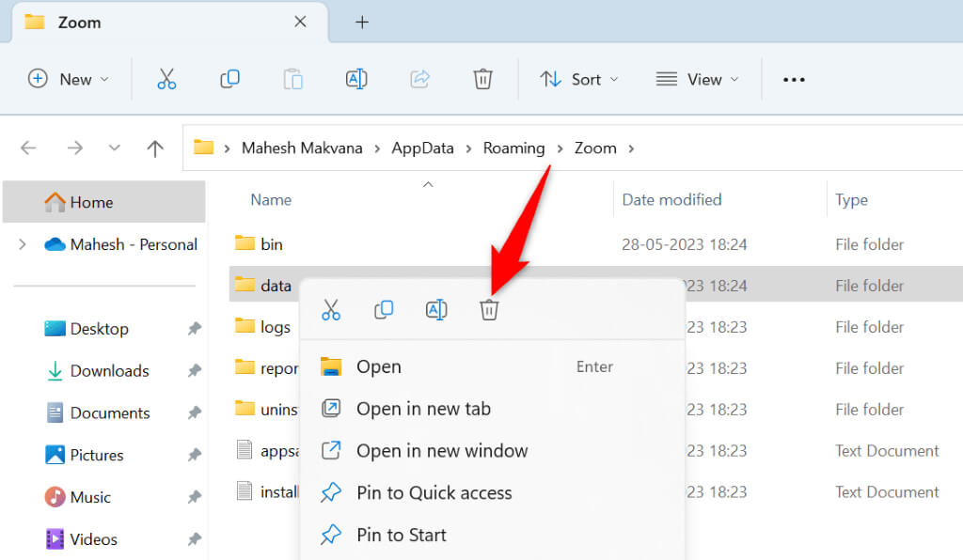Select the text file starting with "apps"
The height and width of the screenshot is (560, 963).
pos(267,451)
